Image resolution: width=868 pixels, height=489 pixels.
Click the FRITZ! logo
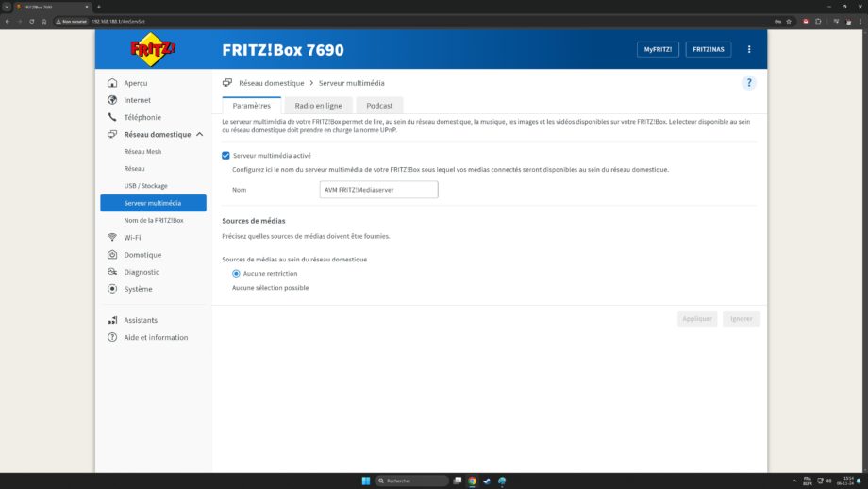(153, 49)
